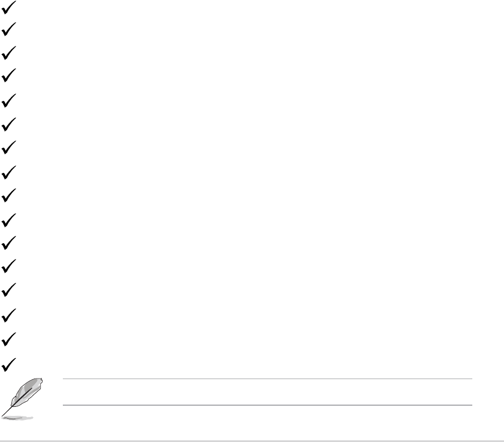Click the thirteenth checkmark in the column
Image resolution: width=504 pixels, height=442 pixels.
[9, 290]
